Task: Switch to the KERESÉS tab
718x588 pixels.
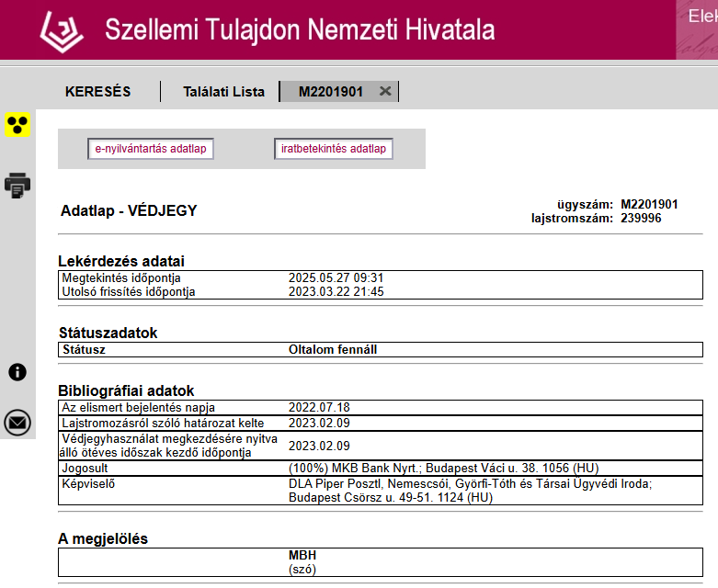Action: (98, 92)
